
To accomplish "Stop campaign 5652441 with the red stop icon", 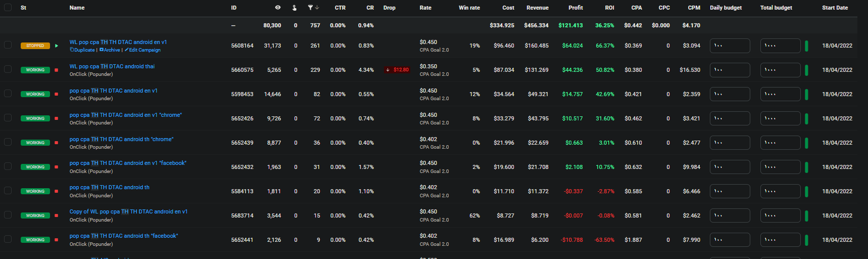I will pos(57,240).
